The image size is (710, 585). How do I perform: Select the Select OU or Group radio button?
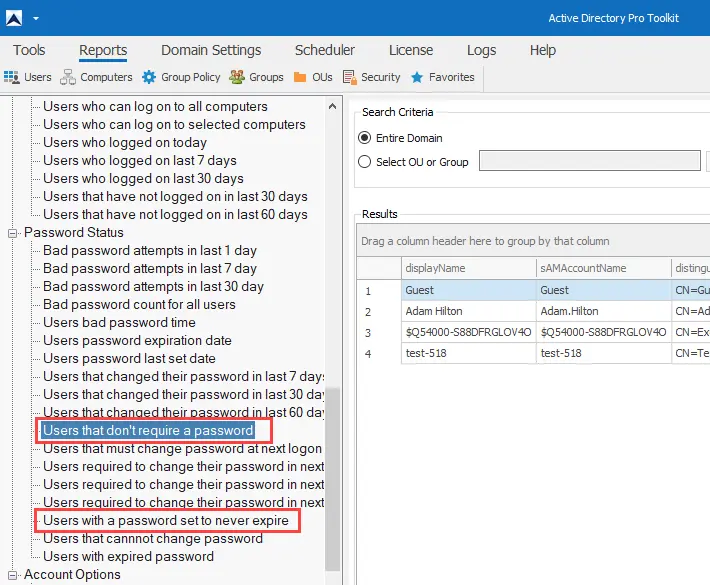point(365,162)
